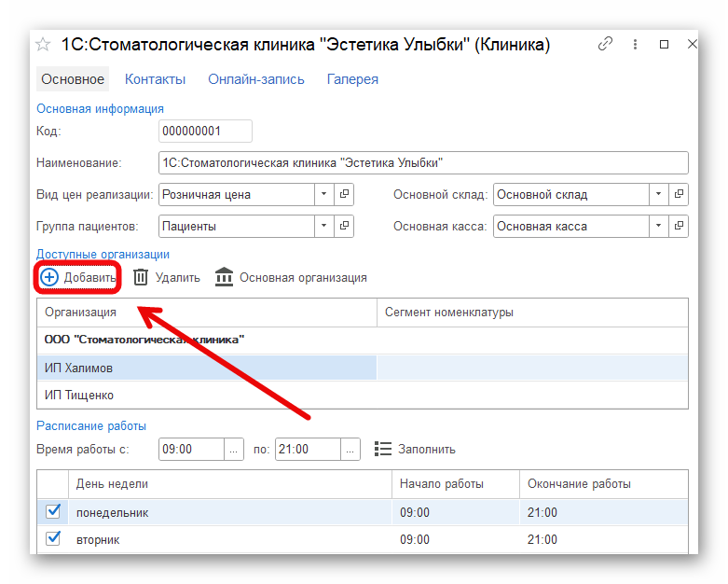Open the Контакты tab

coord(155,79)
